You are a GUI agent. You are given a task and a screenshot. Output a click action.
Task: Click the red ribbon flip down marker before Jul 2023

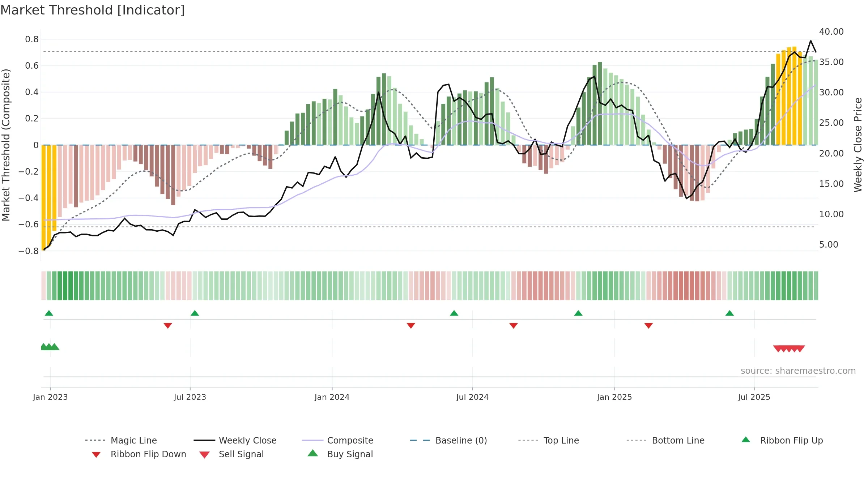click(x=167, y=326)
